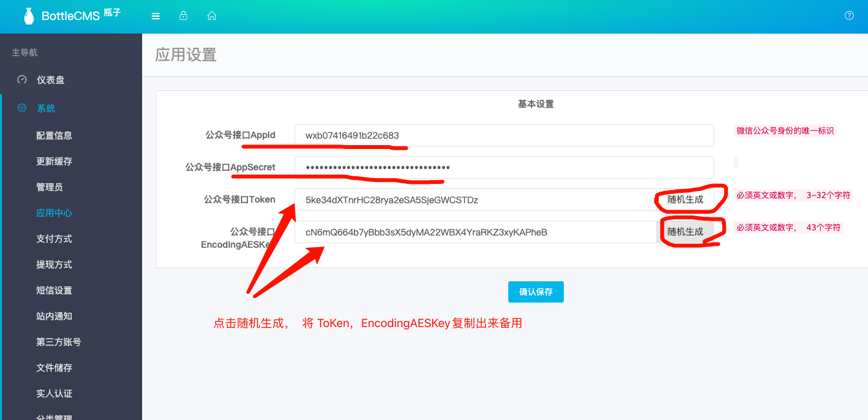Go to 文件储存 page
Screen dimensions: 868x420
coord(54,368)
